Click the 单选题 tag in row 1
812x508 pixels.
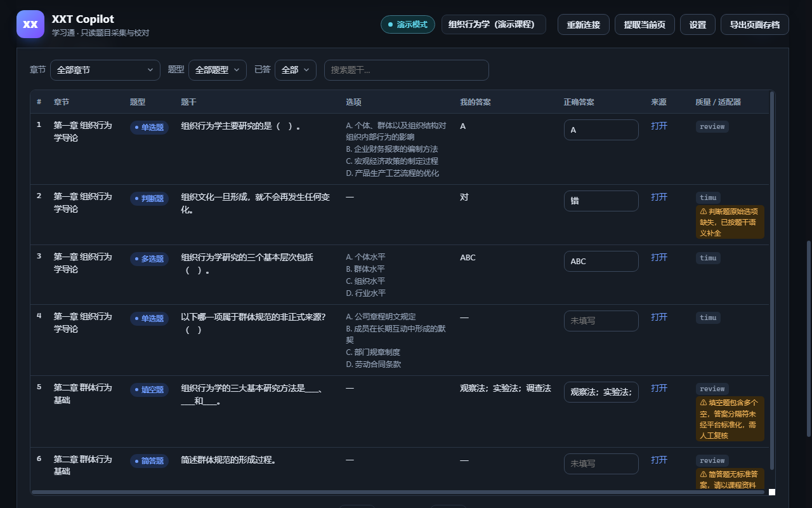click(149, 128)
